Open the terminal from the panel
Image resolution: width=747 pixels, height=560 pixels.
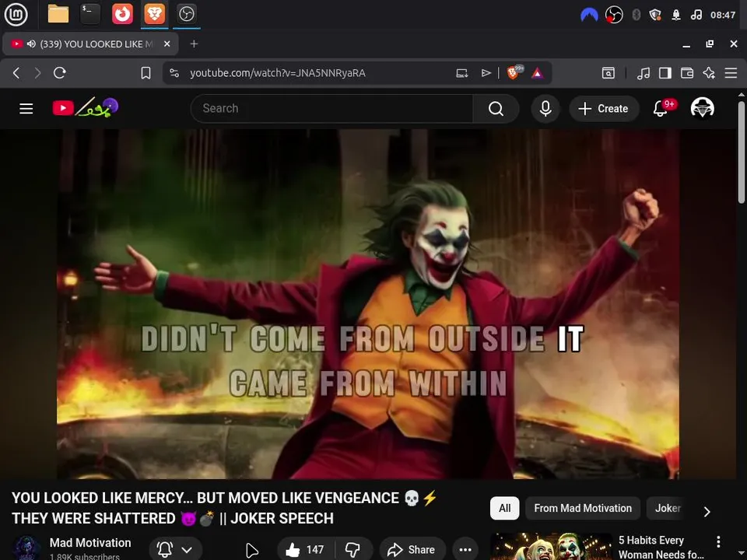pos(90,14)
